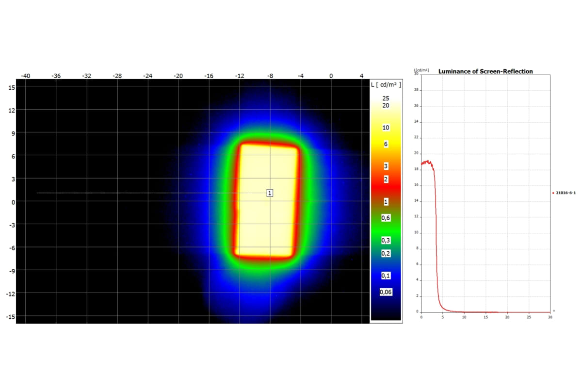Viewport: 582px width, 392px height.
Task: Click the L [cd/m²] color scale header
Action: point(386,85)
